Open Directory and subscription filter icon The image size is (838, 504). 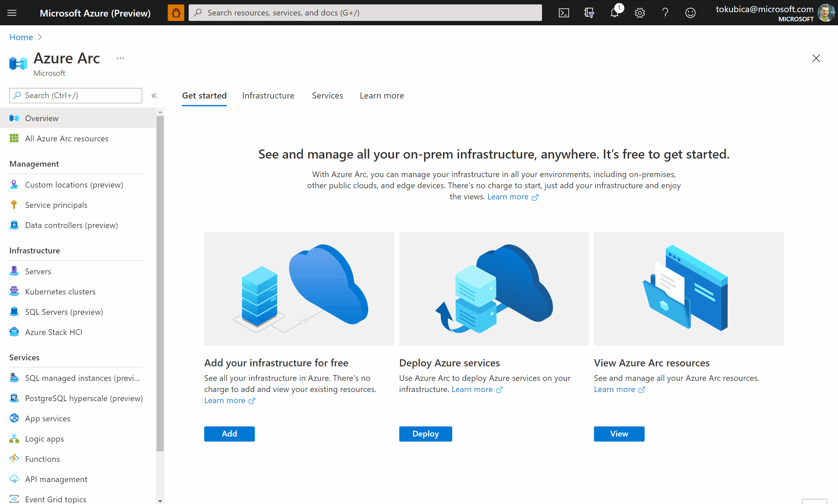pos(589,13)
